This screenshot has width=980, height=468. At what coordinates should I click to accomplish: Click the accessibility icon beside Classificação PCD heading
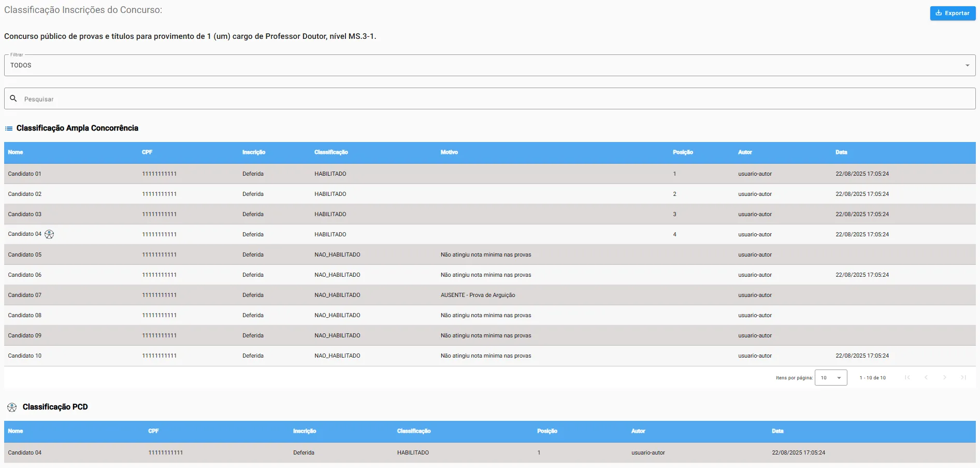[x=12, y=407]
